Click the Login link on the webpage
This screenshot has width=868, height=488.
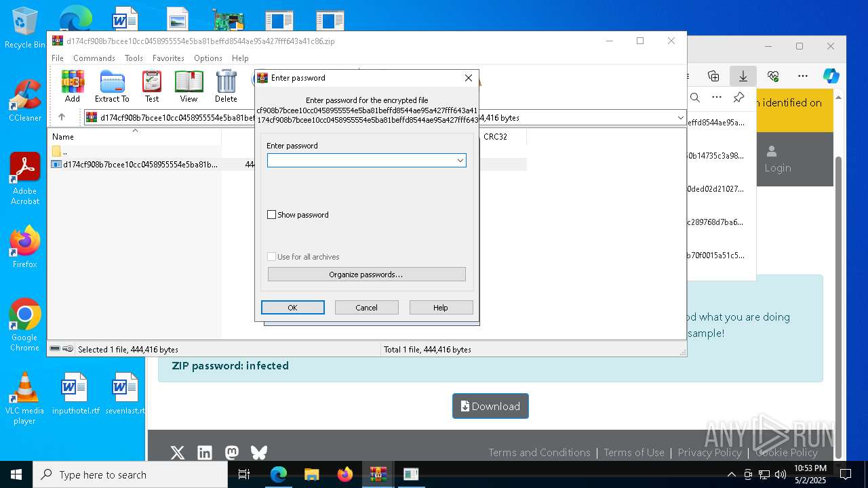tap(778, 159)
